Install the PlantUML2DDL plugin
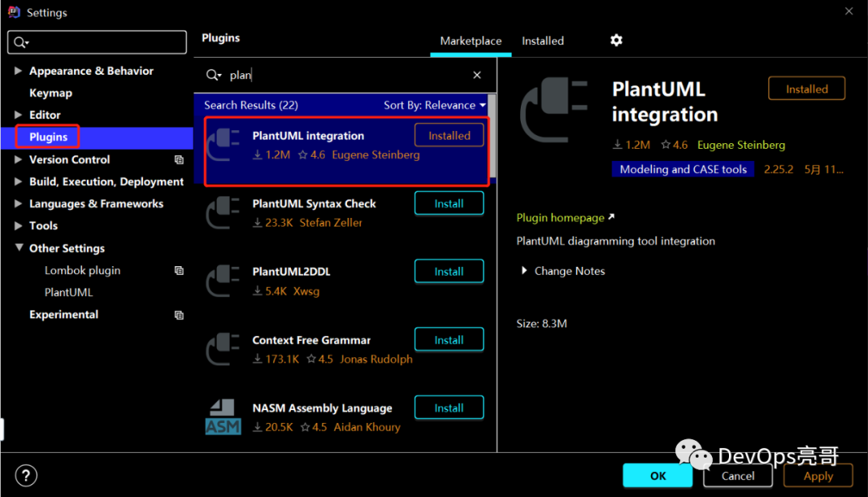Image resolution: width=868 pixels, height=497 pixels. click(449, 272)
